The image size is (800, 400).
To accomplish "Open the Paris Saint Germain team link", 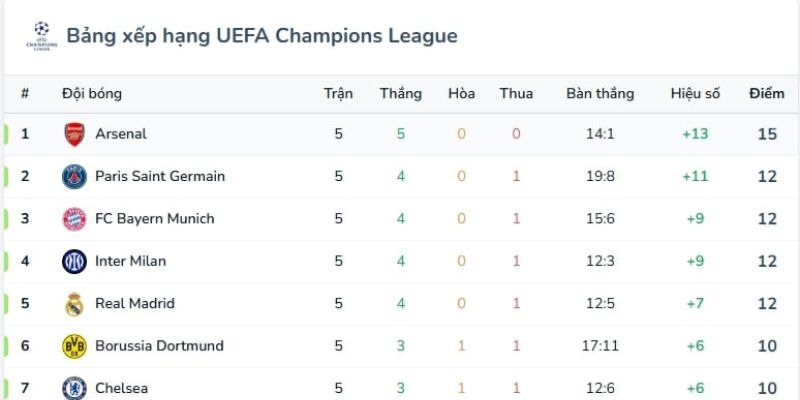I will (x=160, y=177).
